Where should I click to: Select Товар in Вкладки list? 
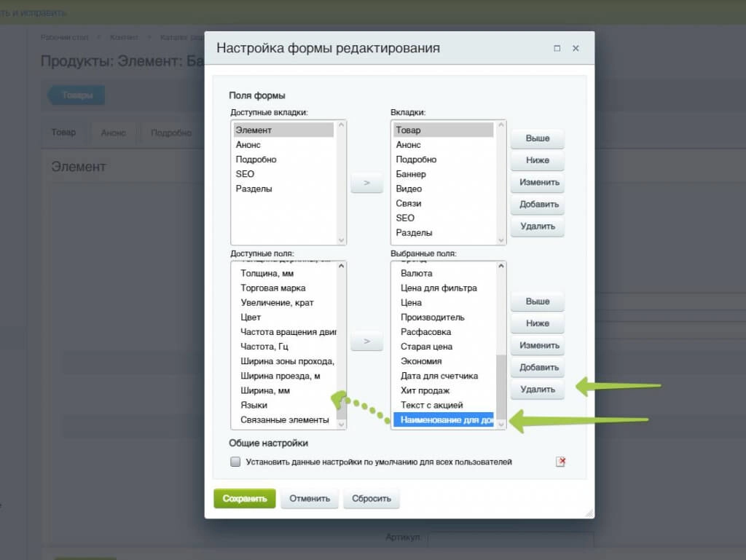[444, 130]
